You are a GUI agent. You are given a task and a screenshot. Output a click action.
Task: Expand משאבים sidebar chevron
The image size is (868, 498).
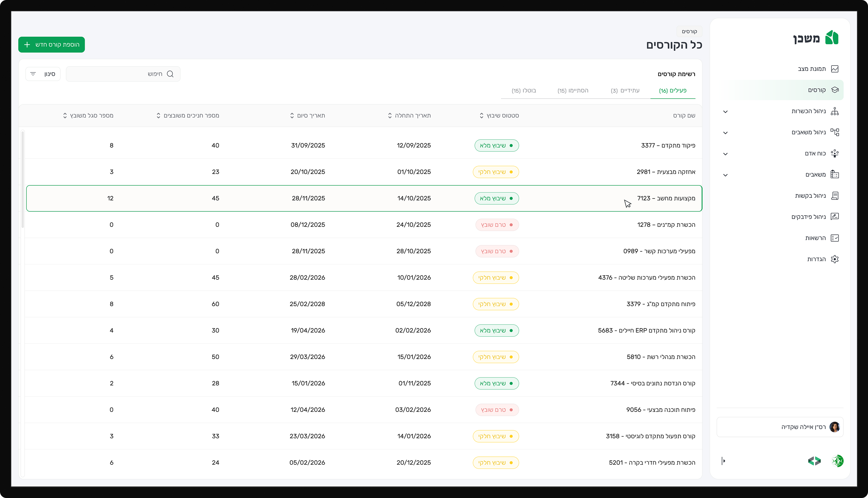coord(725,175)
